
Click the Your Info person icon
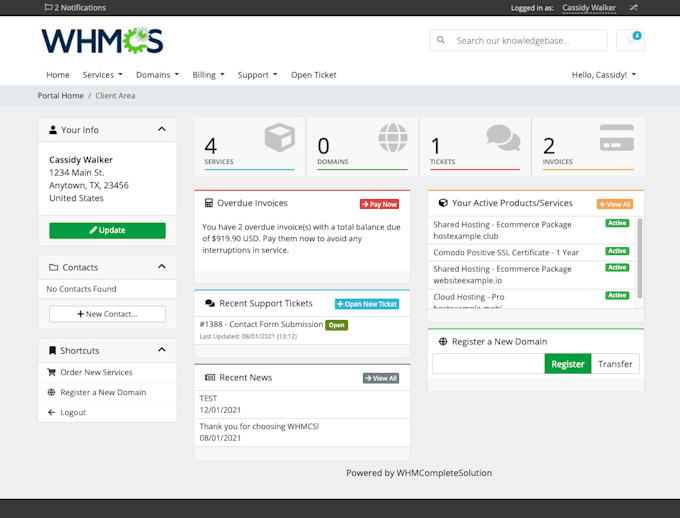point(53,130)
